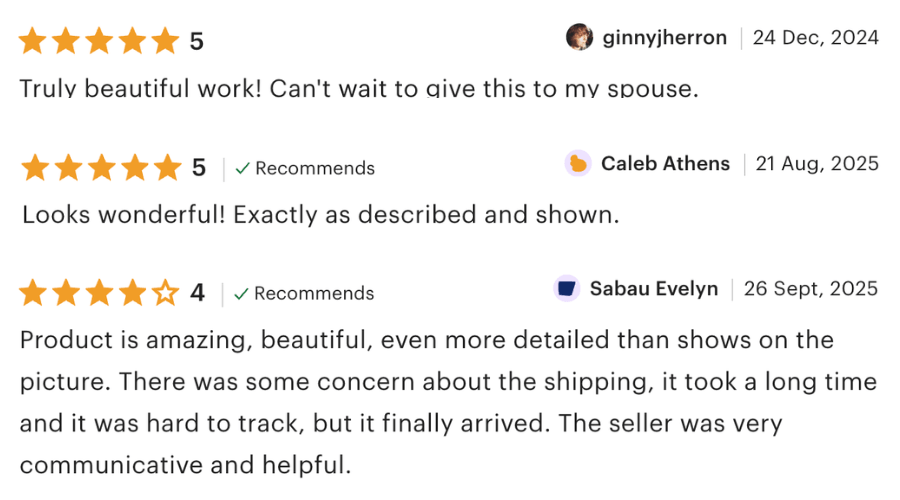Open the Caleb Athens reviewer name

click(665, 164)
